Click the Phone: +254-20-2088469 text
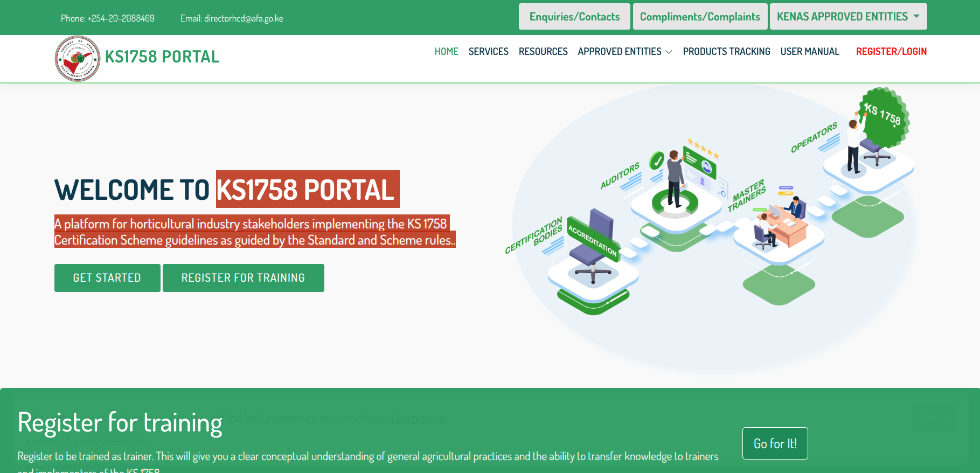This screenshot has width=980, height=473. [x=108, y=18]
